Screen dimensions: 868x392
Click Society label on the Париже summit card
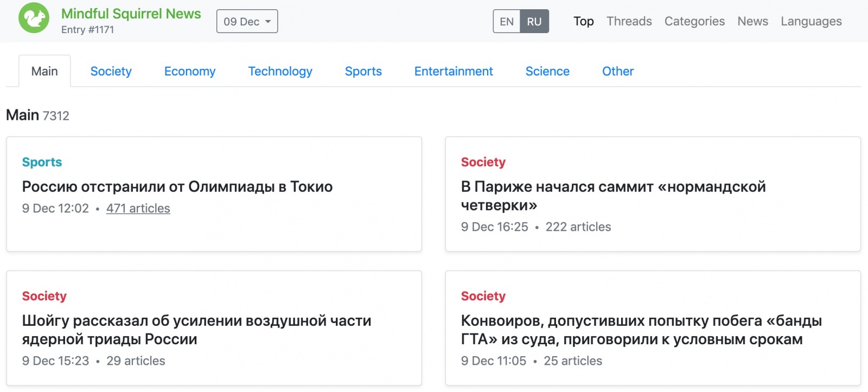[483, 162]
